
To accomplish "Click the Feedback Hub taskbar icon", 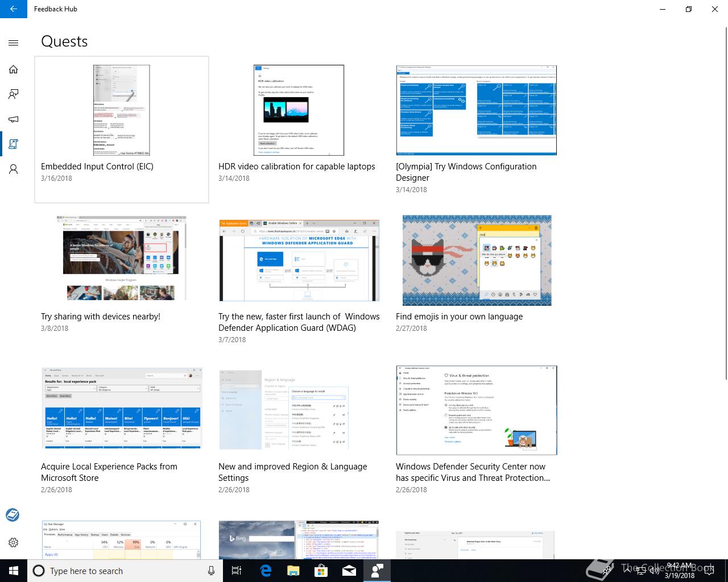I will (377, 571).
